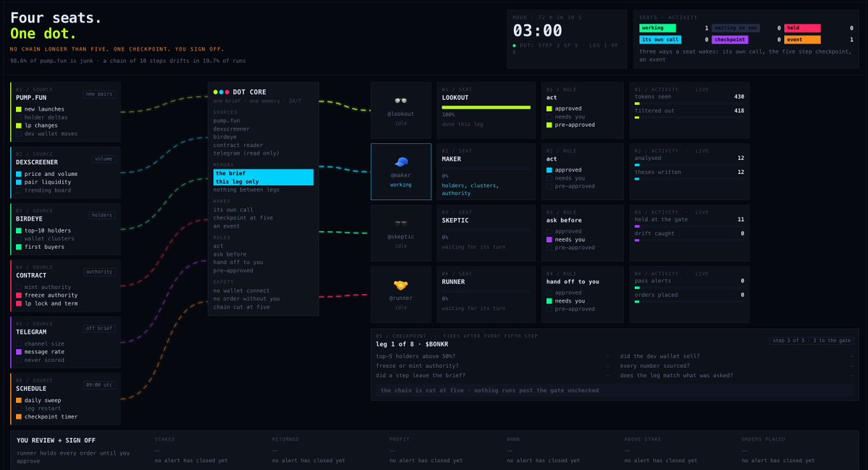Click the "leg 1 of 8 · $BONKR" heading
This screenshot has height=470, width=868.
click(412, 344)
